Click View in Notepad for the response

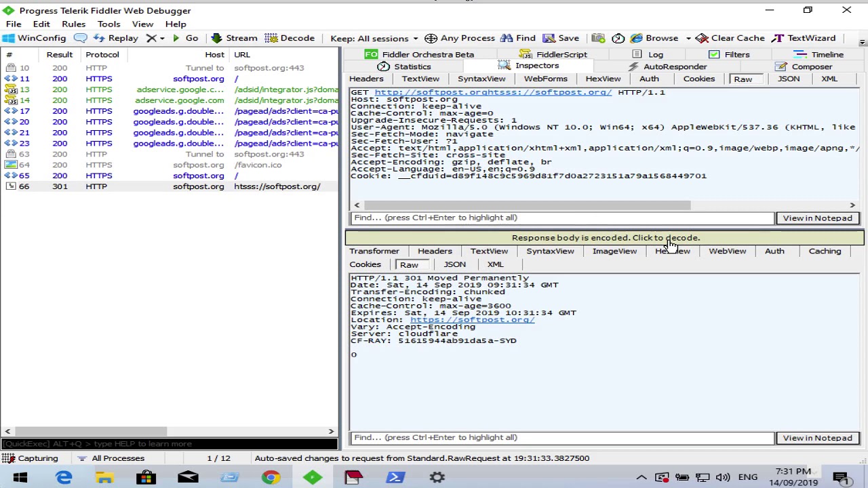pyautogui.click(x=817, y=437)
